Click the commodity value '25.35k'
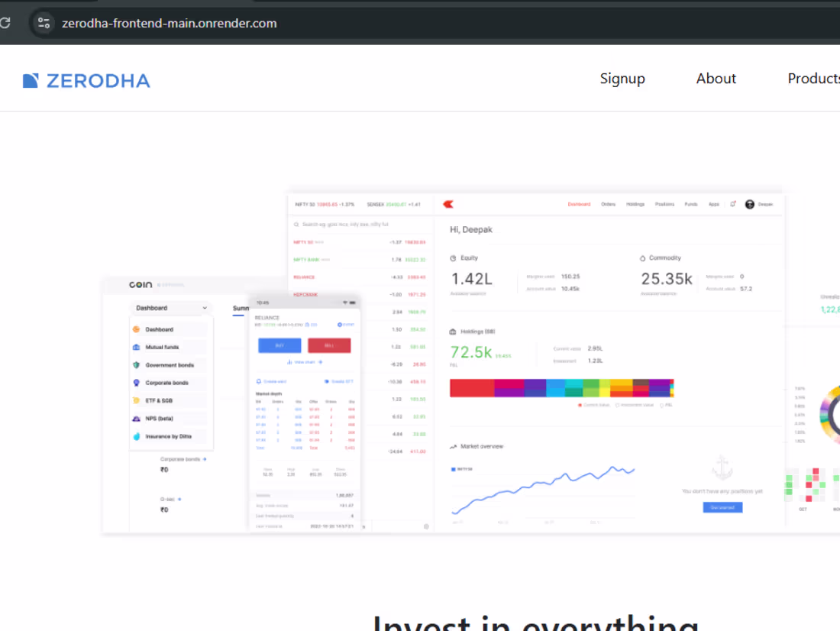Screen dimensions: 840x631 [x=667, y=279]
